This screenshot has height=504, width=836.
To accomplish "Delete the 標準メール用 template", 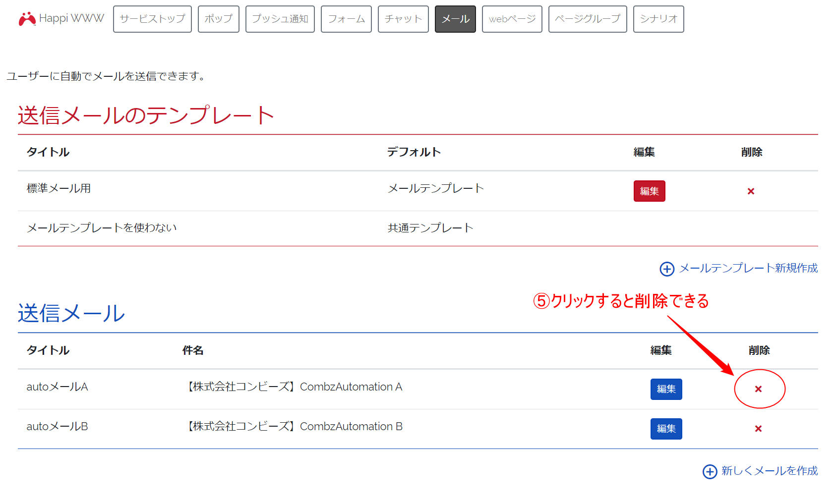I will click(x=751, y=191).
